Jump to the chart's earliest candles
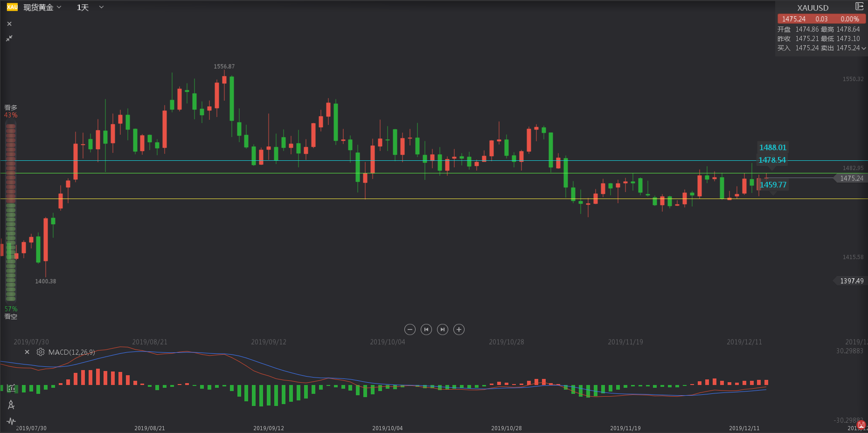This screenshot has height=433, width=868. 426,330
